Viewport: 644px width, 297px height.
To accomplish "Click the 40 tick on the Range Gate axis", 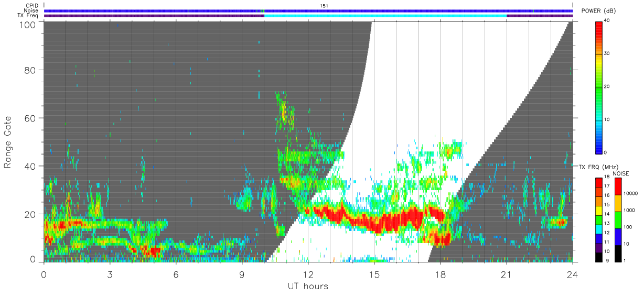I will [30, 166].
